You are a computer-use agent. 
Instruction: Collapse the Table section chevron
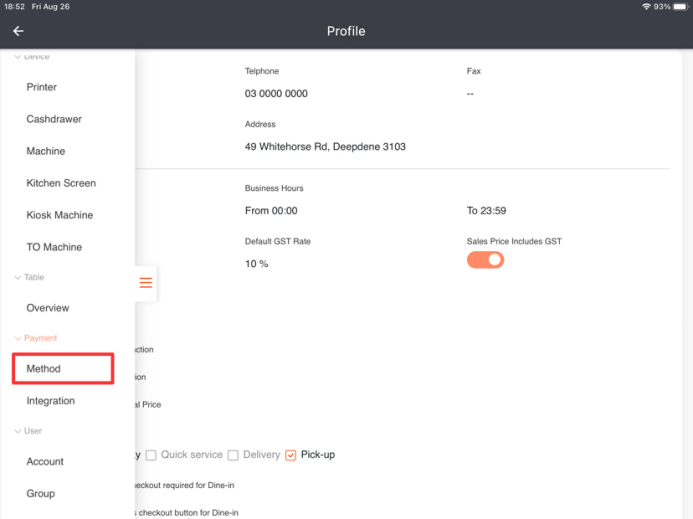click(x=17, y=277)
